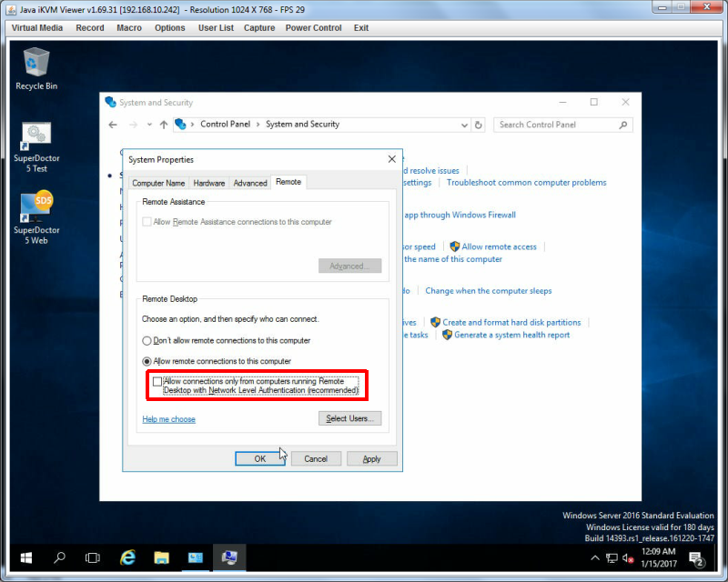Enable Network Level Authentication checkbox

click(x=157, y=382)
